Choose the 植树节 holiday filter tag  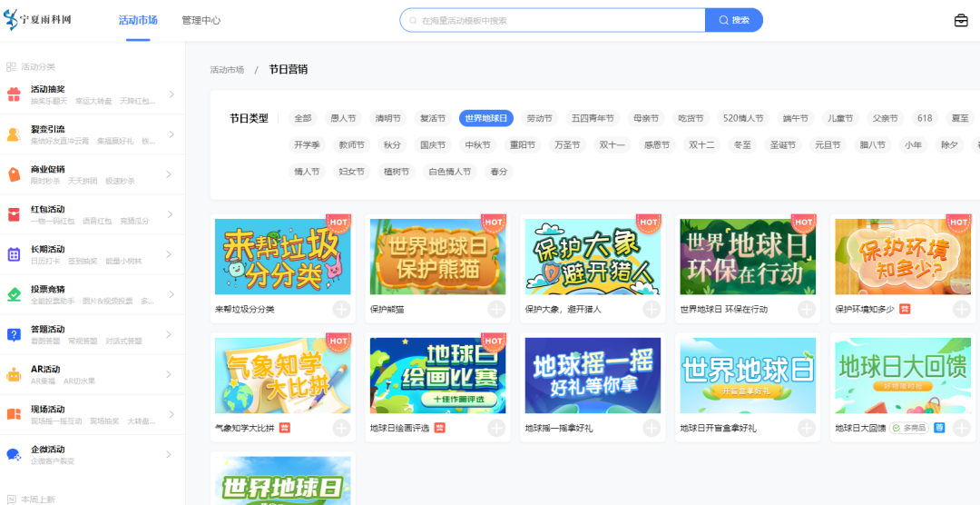pyautogui.click(x=397, y=171)
